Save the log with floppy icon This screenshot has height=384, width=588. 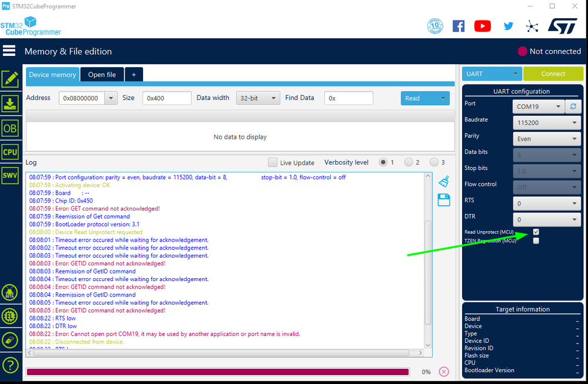(444, 200)
